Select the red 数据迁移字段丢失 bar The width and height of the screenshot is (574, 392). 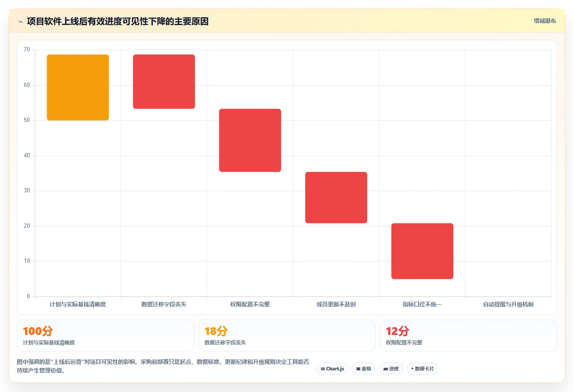[164, 82]
